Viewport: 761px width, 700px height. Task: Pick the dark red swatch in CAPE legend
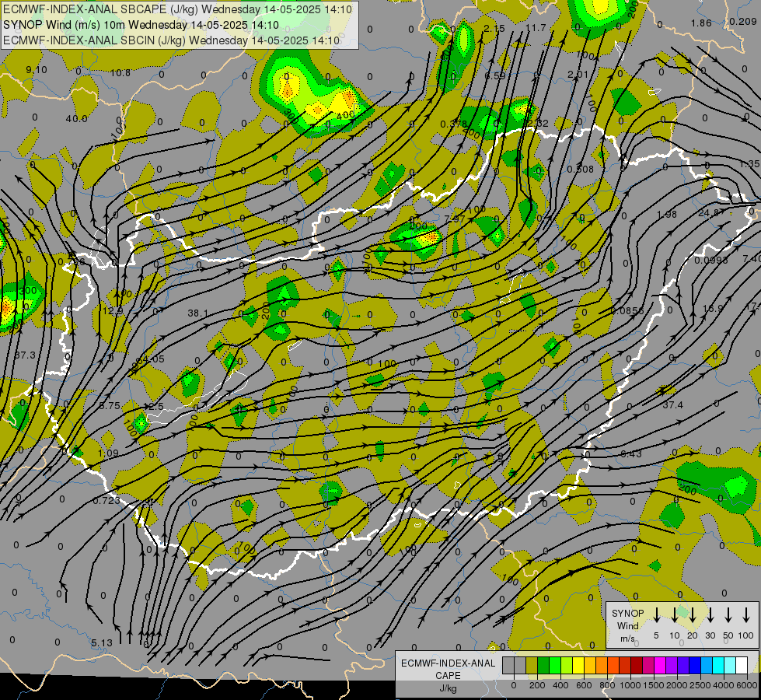pyautogui.click(x=637, y=665)
